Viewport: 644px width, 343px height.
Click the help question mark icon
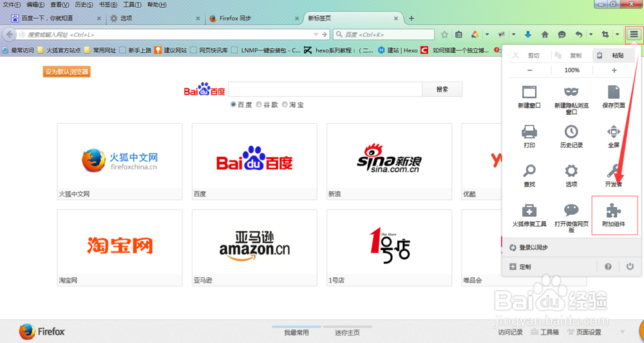[x=608, y=266]
